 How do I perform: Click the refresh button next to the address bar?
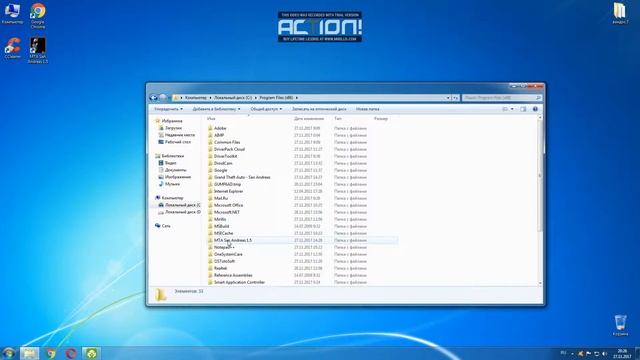456,98
